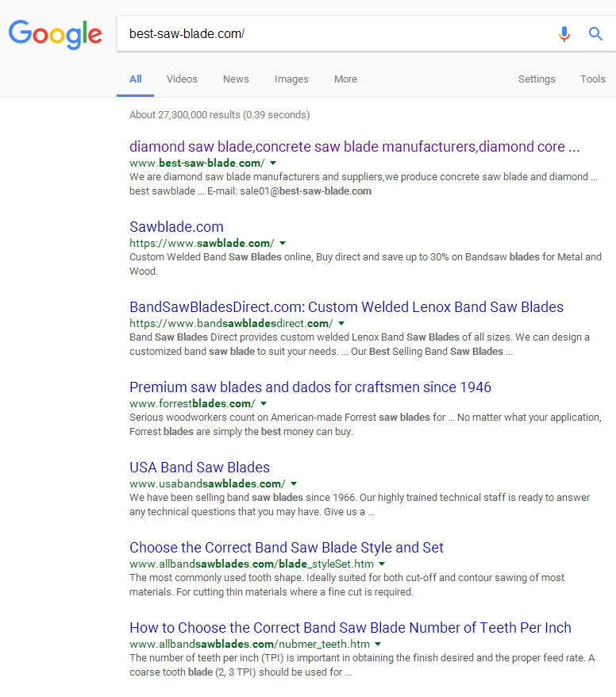Open the More menu
This screenshot has height=697, width=616.
[x=345, y=79]
